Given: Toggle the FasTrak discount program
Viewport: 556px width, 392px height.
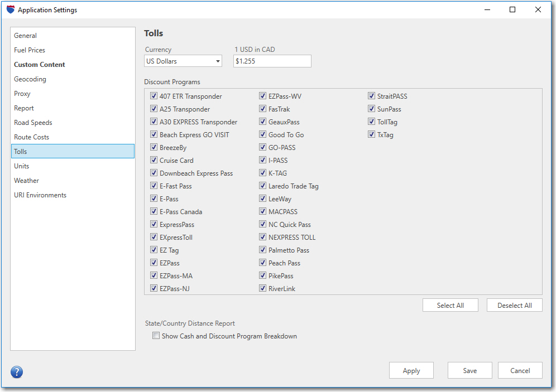Looking at the screenshot, I should [x=262, y=109].
